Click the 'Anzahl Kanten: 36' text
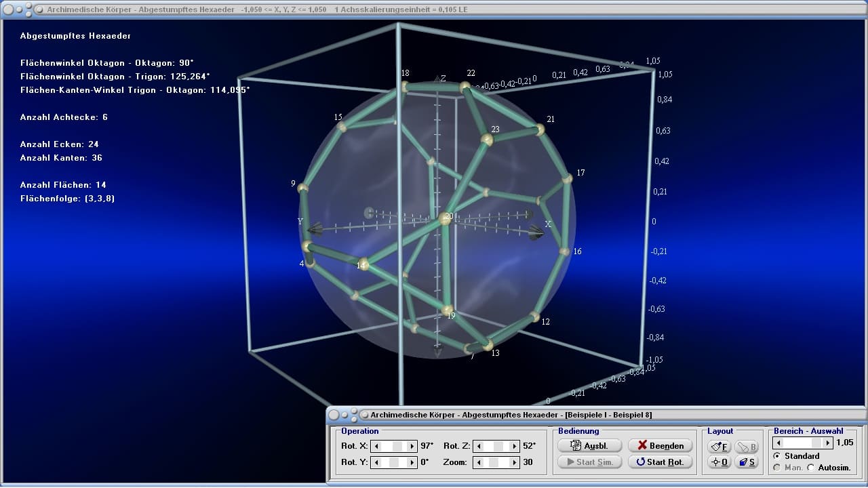The image size is (868, 488). click(x=61, y=158)
